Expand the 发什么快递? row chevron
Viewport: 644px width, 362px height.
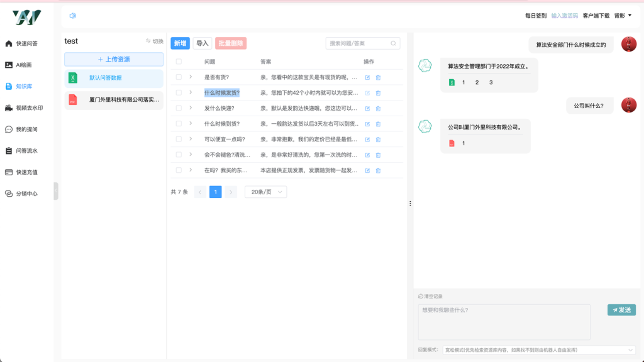point(191,108)
